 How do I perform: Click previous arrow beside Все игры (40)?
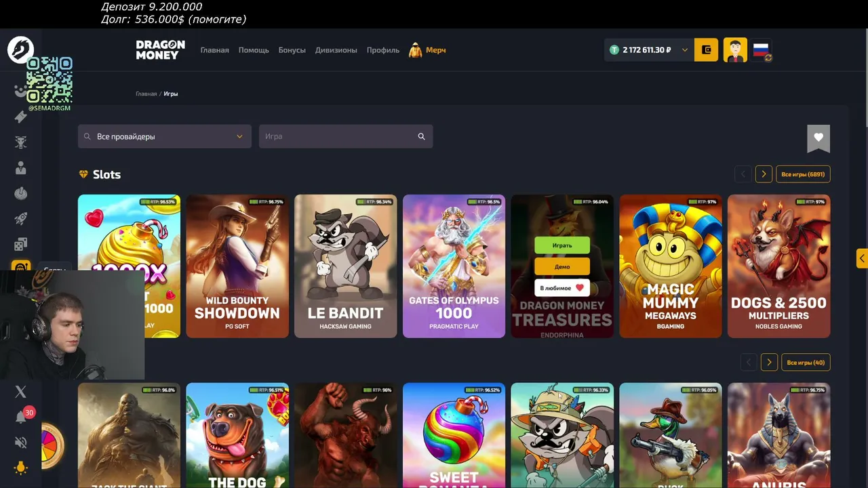[x=748, y=363]
